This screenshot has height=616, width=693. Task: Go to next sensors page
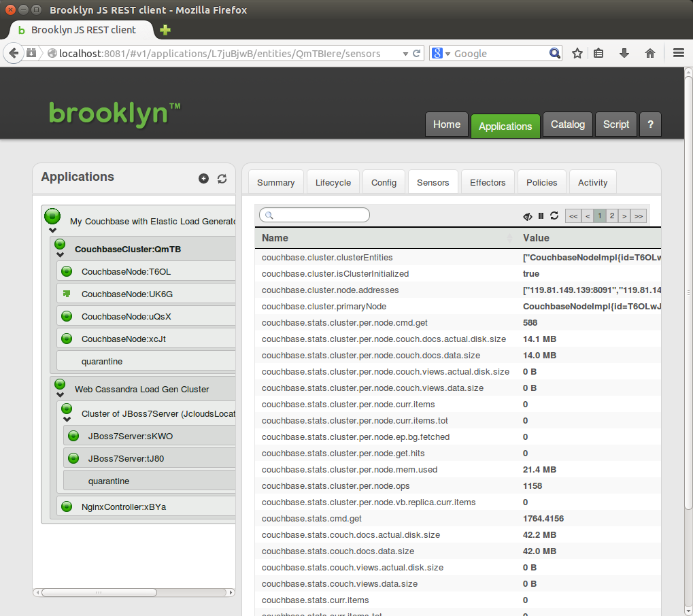624,216
